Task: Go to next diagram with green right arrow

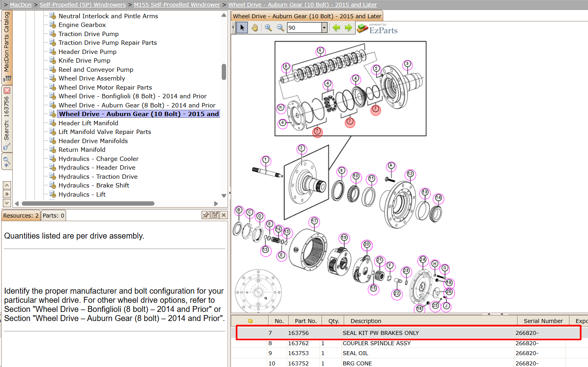Action: click(348, 28)
